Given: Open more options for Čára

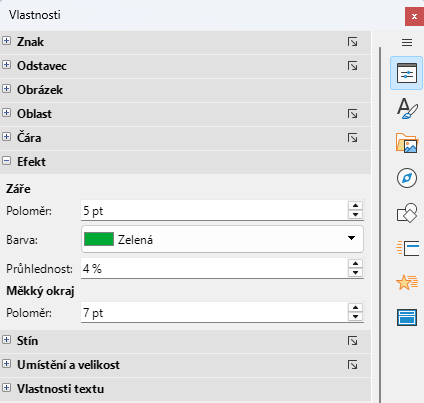Looking at the screenshot, I should (352, 138).
